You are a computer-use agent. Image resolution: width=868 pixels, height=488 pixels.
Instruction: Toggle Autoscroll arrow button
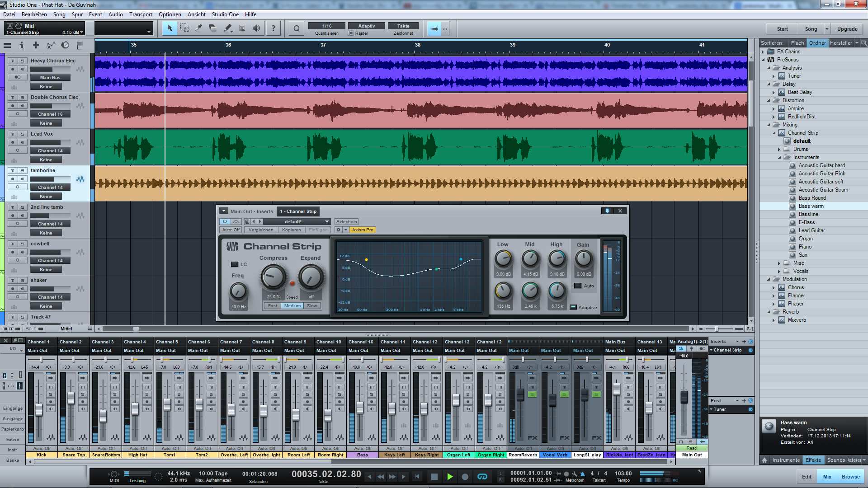coord(434,28)
